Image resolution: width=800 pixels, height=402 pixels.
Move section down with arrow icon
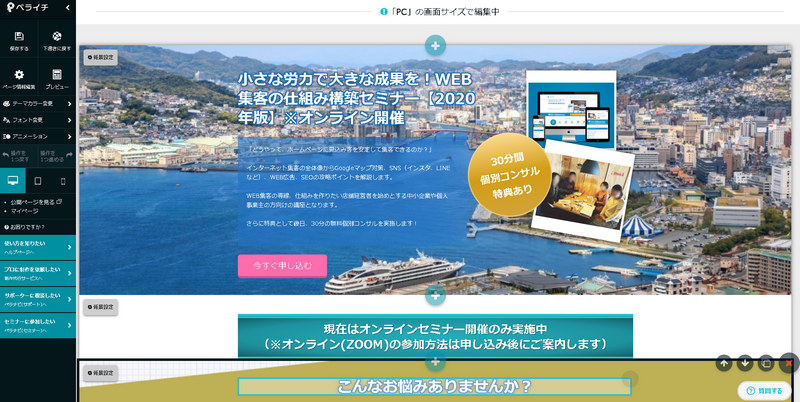(x=745, y=363)
